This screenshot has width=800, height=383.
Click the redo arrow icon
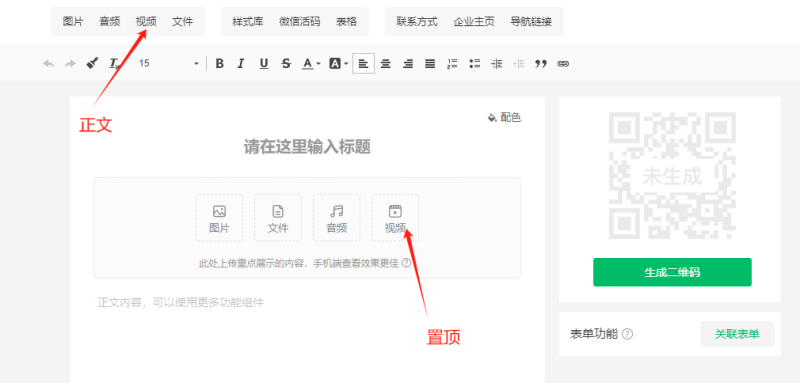[x=70, y=64]
